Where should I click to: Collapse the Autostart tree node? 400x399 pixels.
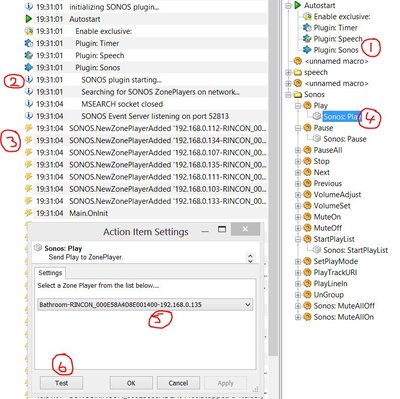pos(289,5)
